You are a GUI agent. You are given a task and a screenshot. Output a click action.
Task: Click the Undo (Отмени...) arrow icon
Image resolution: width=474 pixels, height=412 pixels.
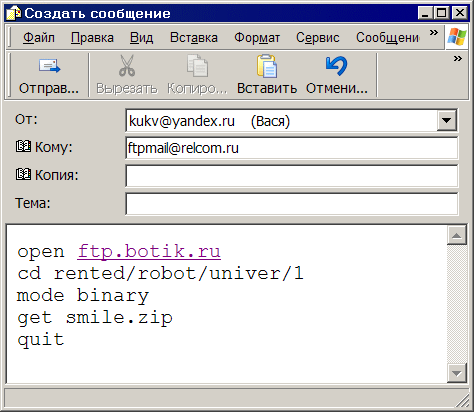pyautogui.click(x=337, y=66)
